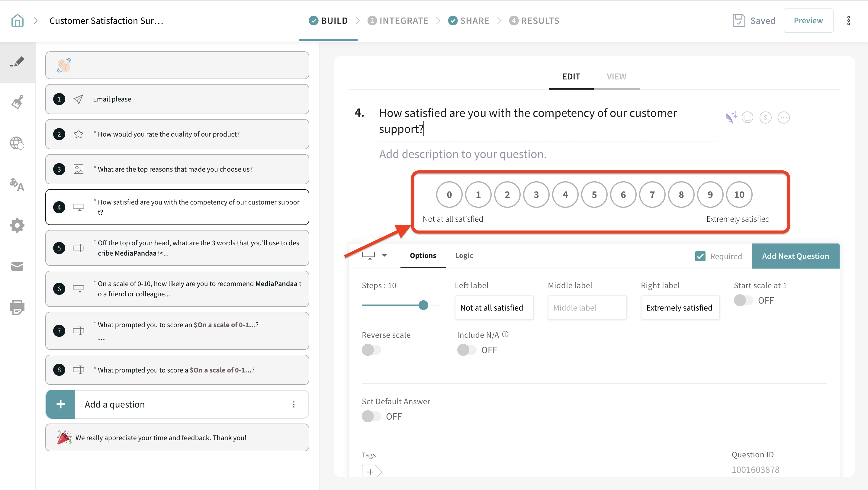Uncheck the Required checkbox
868x490 pixels.
(x=700, y=256)
